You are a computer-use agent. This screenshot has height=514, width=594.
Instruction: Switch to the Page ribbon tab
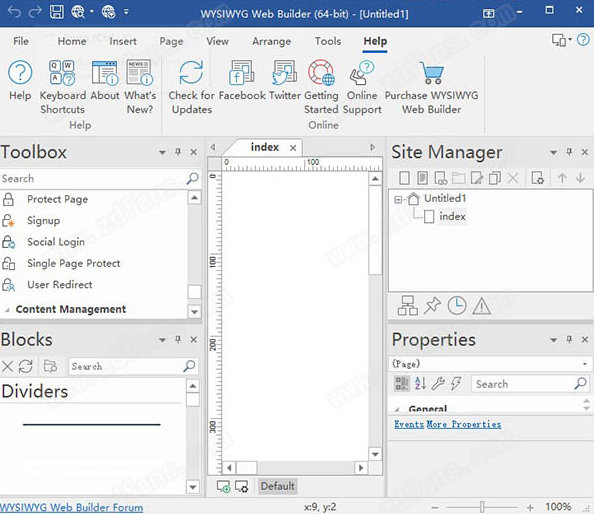point(171,41)
